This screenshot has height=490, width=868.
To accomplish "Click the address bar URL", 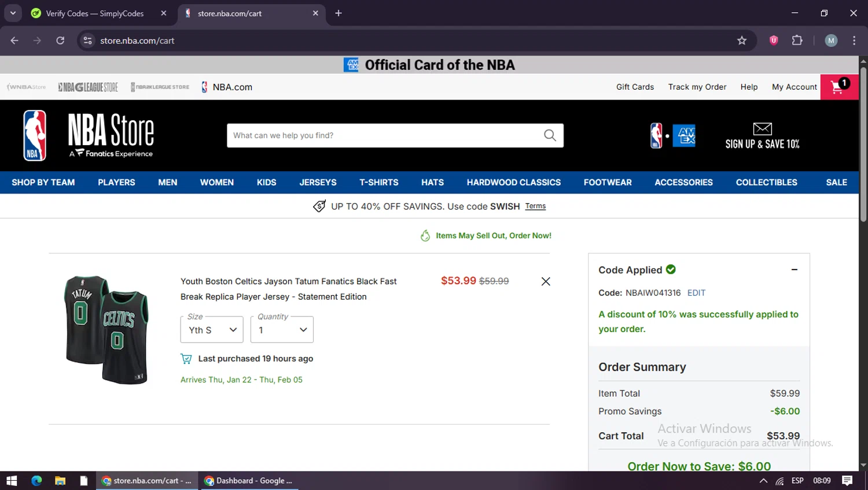I will 137,40.
